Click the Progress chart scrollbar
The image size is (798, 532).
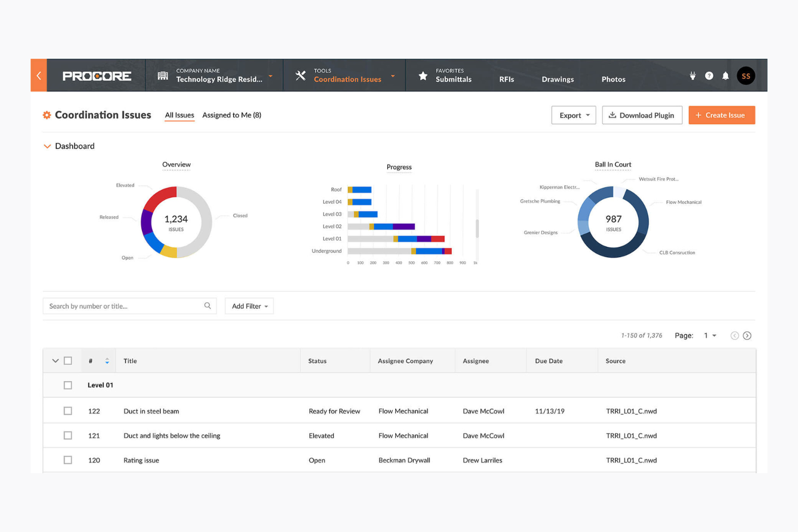(x=477, y=228)
